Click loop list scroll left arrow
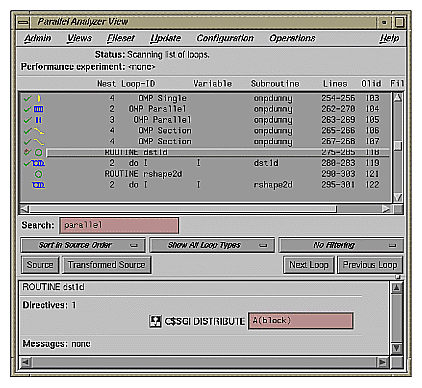 [x=25, y=209]
